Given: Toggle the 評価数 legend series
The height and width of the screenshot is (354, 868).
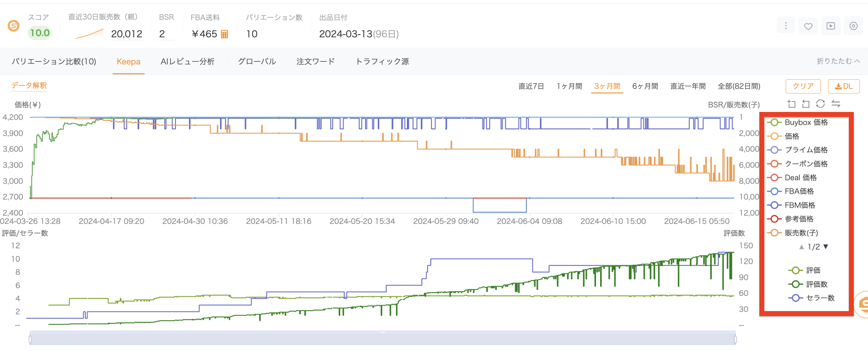Looking at the screenshot, I should 808,284.
